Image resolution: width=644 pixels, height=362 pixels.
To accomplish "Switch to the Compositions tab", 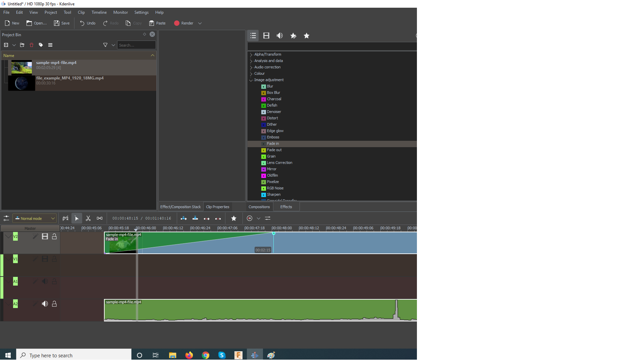I will (259, 207).
